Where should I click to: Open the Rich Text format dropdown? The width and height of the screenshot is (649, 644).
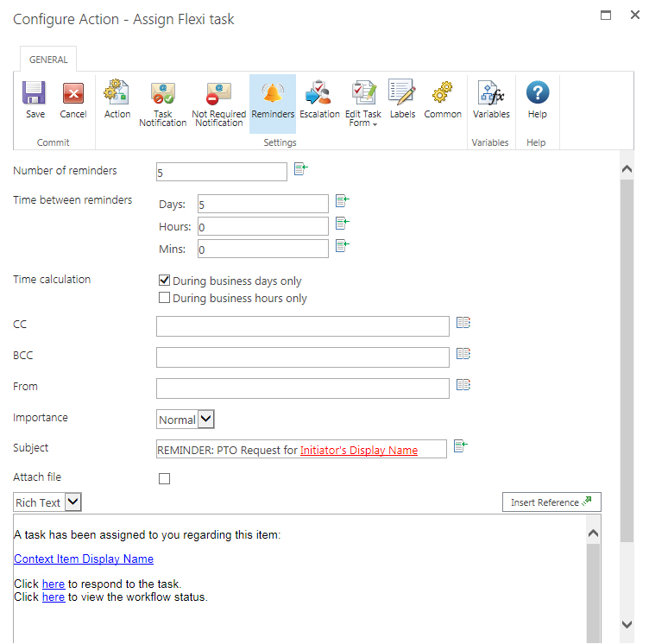click(x=72, y=502)
